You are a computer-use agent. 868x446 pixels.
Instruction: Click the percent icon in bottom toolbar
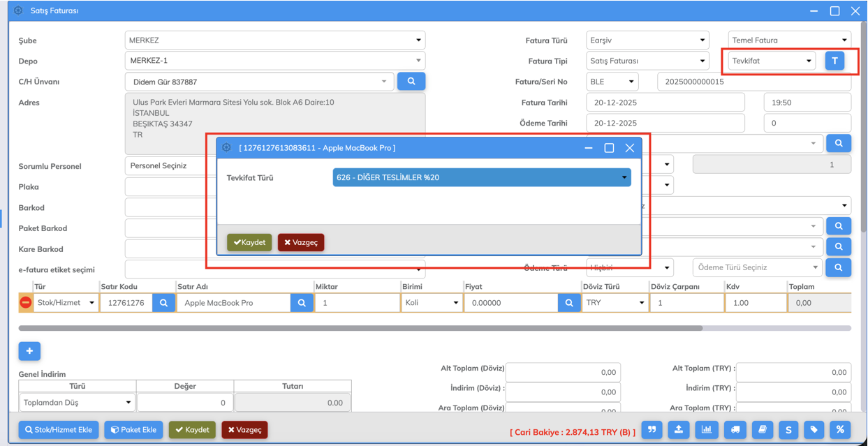[840, 430]
